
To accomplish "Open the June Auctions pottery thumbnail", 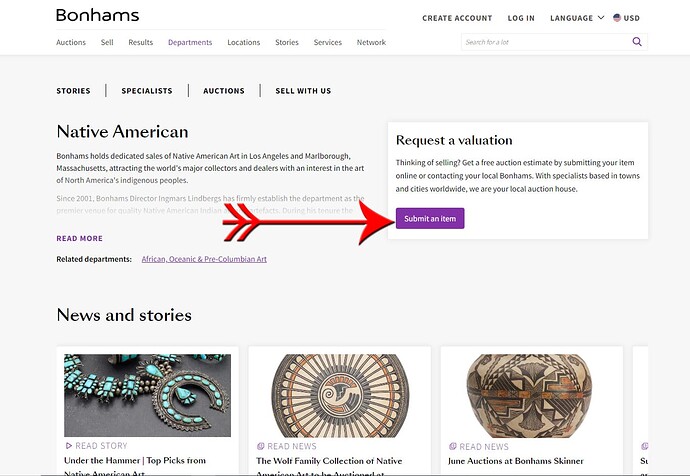I will [x=530, y=395].
